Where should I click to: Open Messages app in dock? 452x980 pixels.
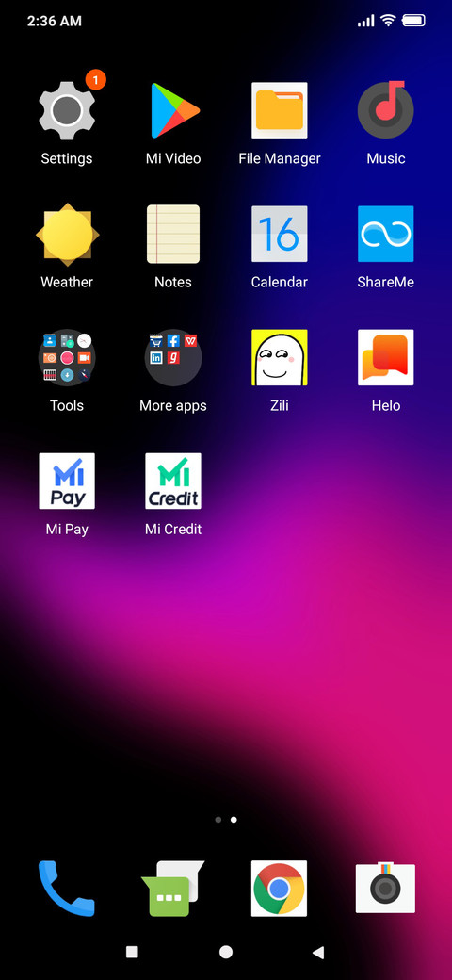click(x=173, y=888)
